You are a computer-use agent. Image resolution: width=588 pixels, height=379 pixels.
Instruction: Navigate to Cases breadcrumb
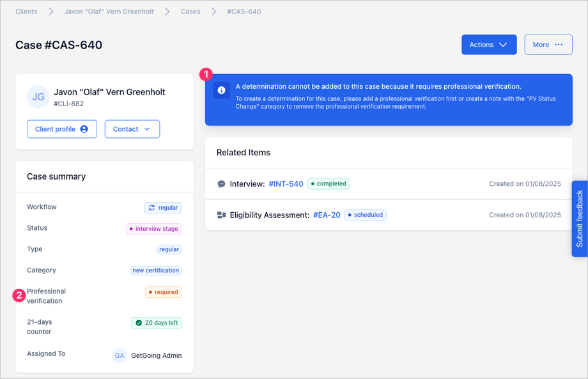[x=190, y=12]
